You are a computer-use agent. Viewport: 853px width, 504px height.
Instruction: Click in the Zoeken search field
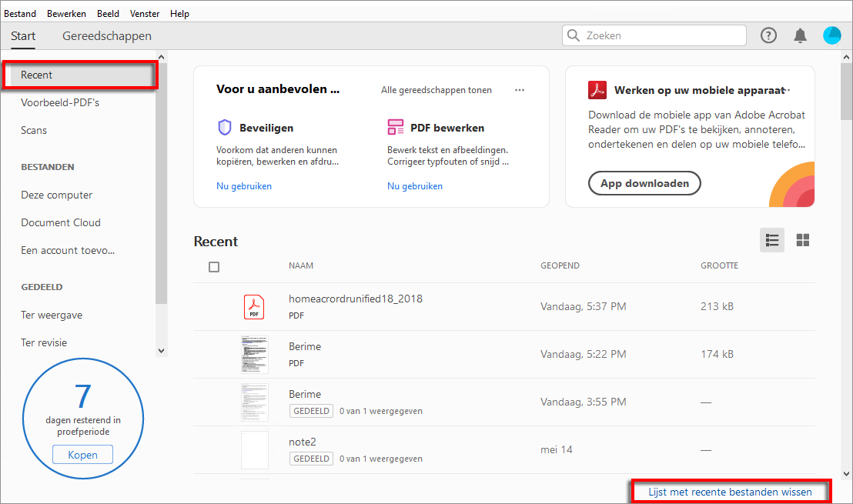(662, 35)
